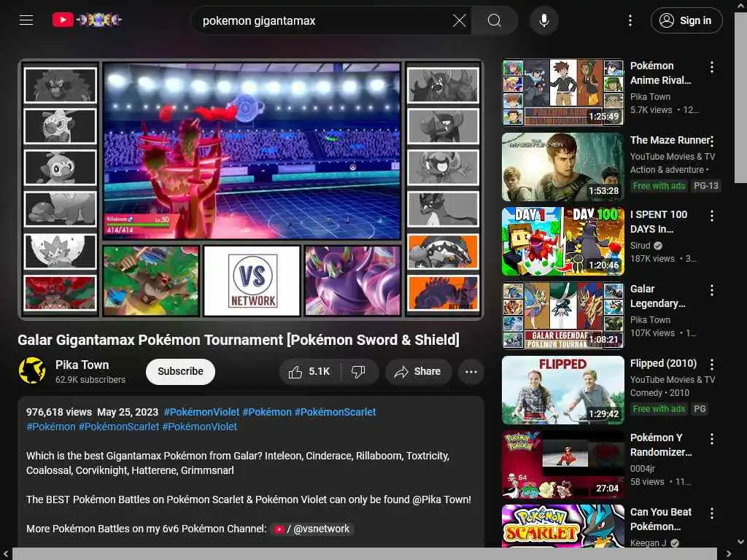
Task: Click #Pokémon hashtag in first row
Action: (x=267, y=412)
